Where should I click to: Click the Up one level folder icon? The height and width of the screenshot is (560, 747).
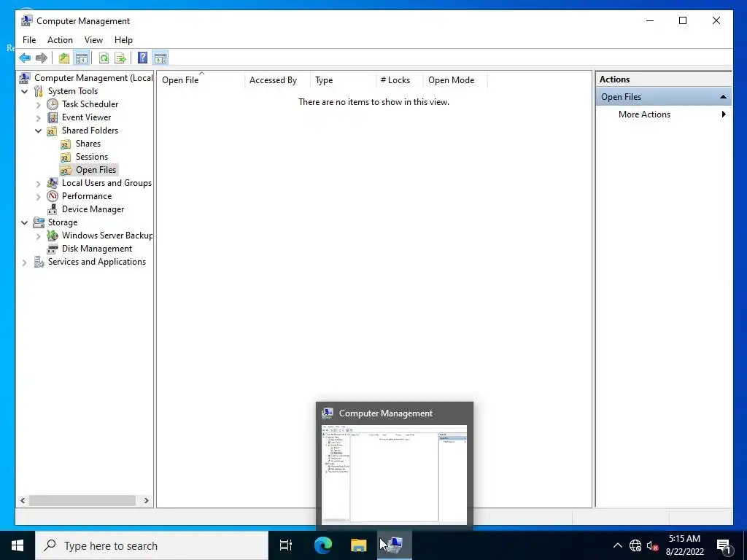pos(64,58)
